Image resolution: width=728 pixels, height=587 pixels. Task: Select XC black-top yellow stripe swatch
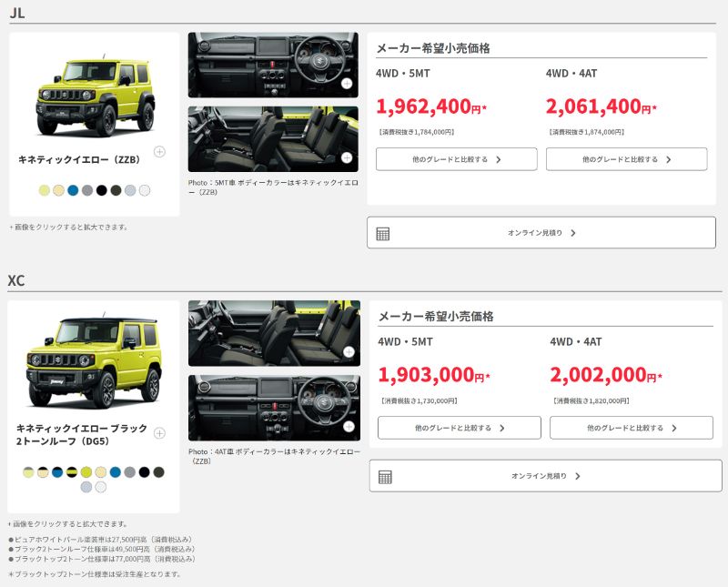72,472
